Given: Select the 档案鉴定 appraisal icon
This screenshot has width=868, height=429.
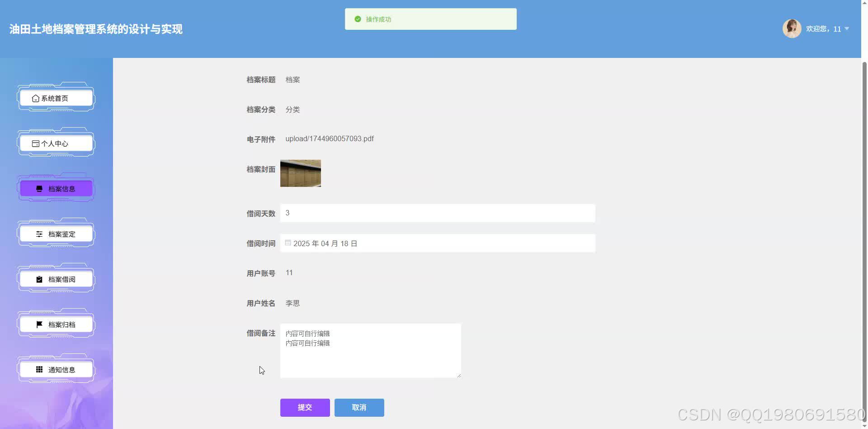Looking at the screenshot, I should click(x=38, y=234).
